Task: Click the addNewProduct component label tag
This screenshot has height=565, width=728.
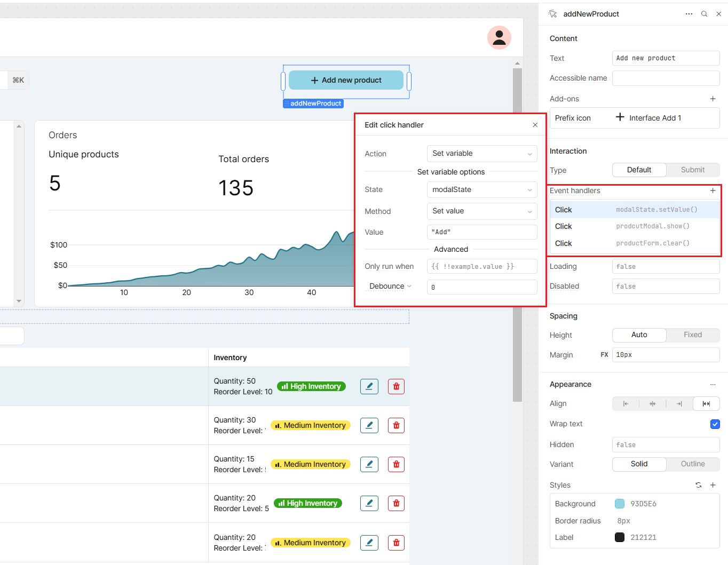Action: [313, 104]
